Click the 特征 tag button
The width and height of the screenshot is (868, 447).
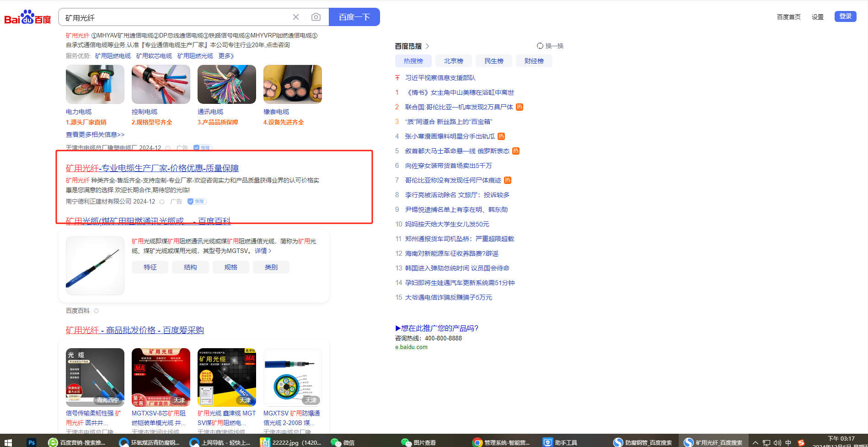150,267
